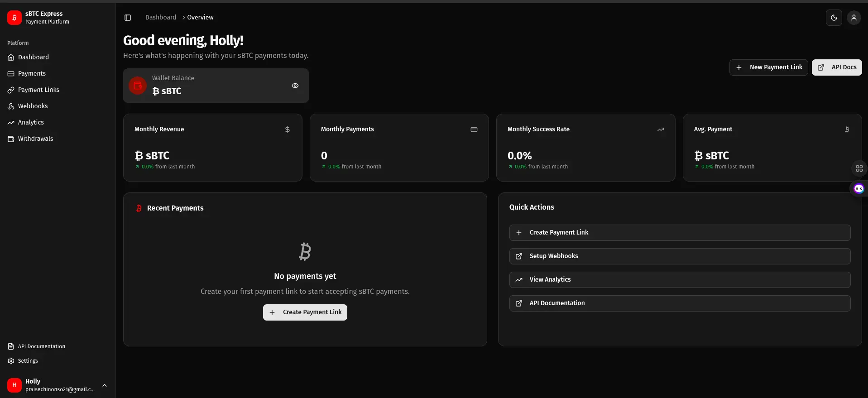
Task: Click the Holly avatar icon
Action: pos(14,385)
